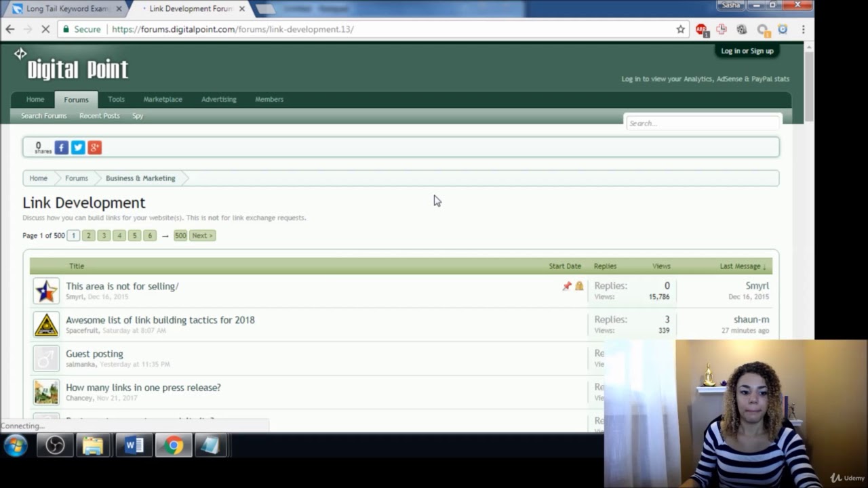
Task: Sort threads by Replies column
Action: (x=605, y=266)
